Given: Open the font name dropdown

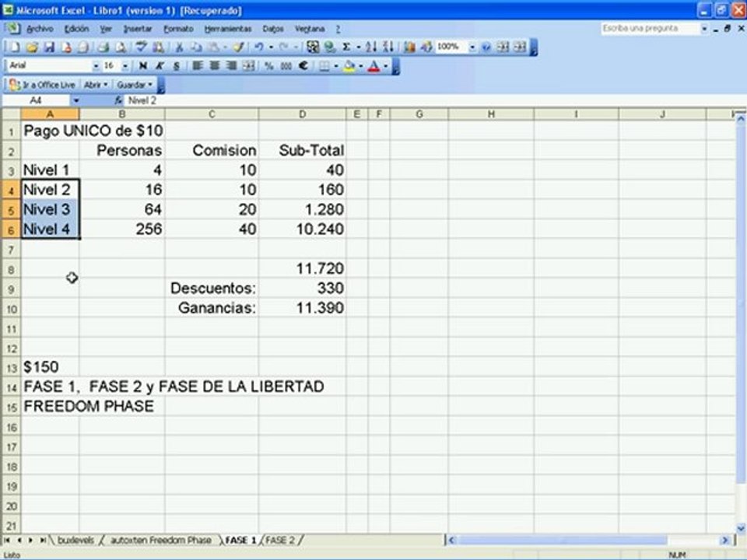Looking at the screenshot, I should coord(96,66).
